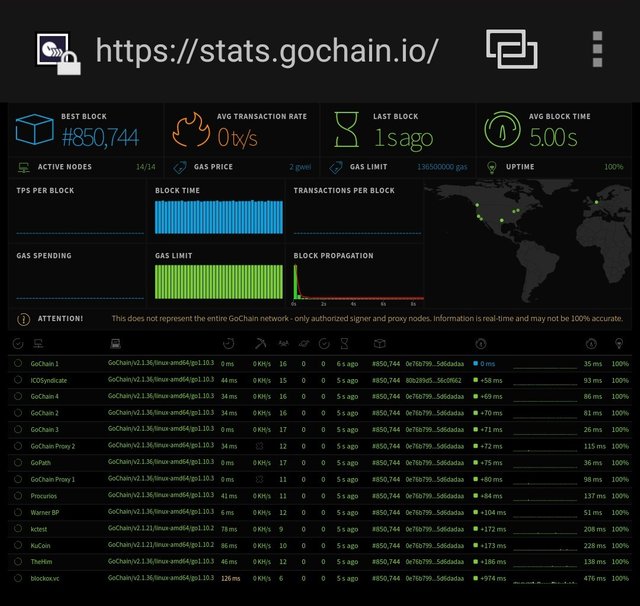Sort by latency clock column icon
640x606 pixels.
229,344
